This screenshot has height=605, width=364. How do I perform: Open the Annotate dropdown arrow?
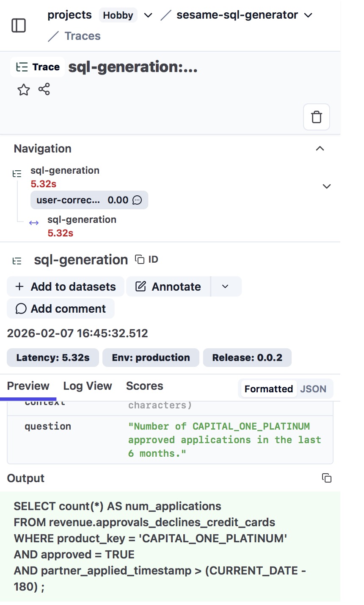point(225,286)
